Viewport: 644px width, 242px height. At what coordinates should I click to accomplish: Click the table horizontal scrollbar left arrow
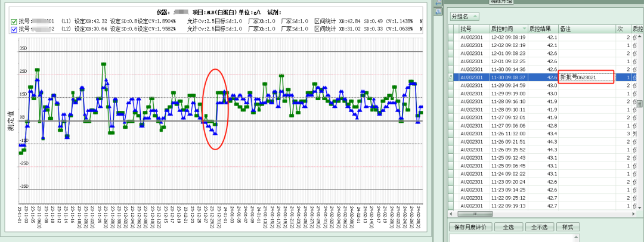coord(451,214)
